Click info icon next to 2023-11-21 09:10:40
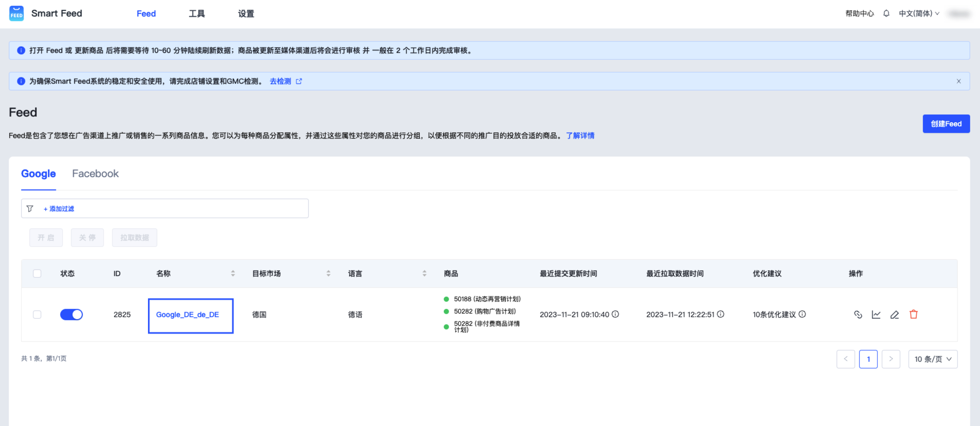980x426 pixels. click(x=615, y=314)
